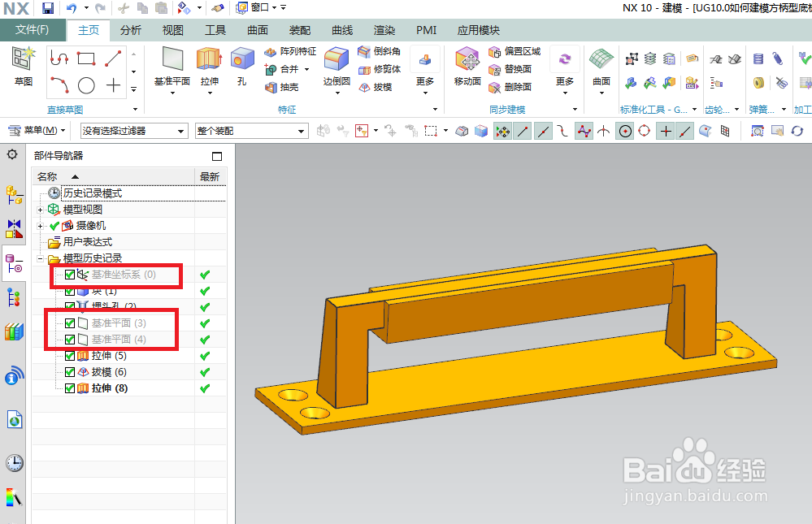Click the Undo arrow icon

click(72, 8)
